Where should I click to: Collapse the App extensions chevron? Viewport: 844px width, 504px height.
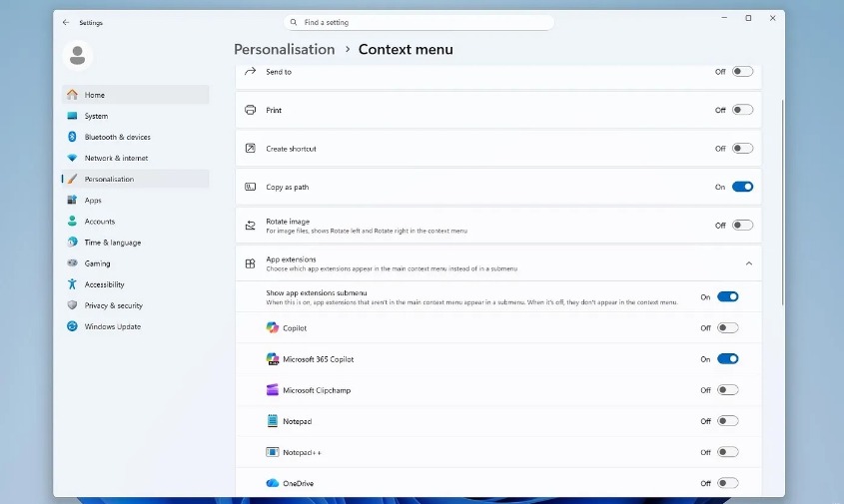pos(749,263)
